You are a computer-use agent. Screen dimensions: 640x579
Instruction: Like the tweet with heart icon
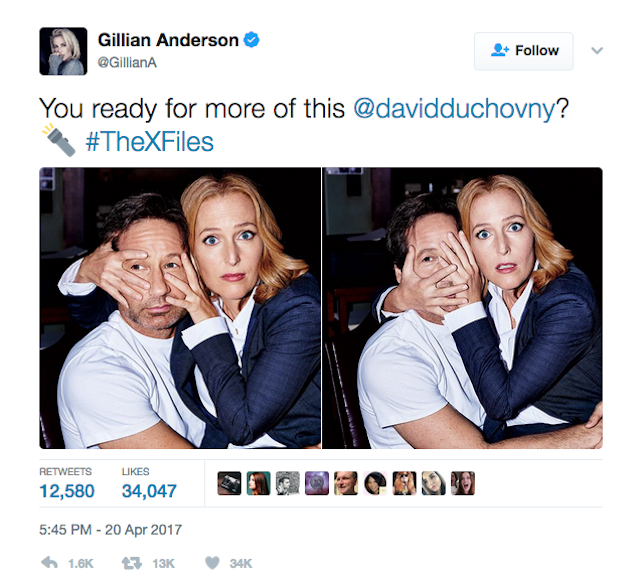[212, 563]
